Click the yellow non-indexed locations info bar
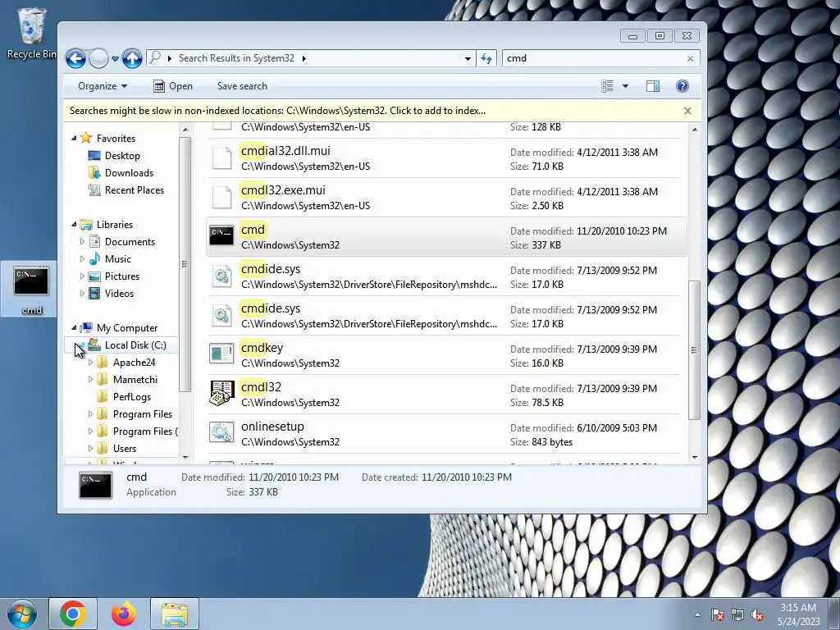Viewport: 840px width, 630px height. point(277,111)
